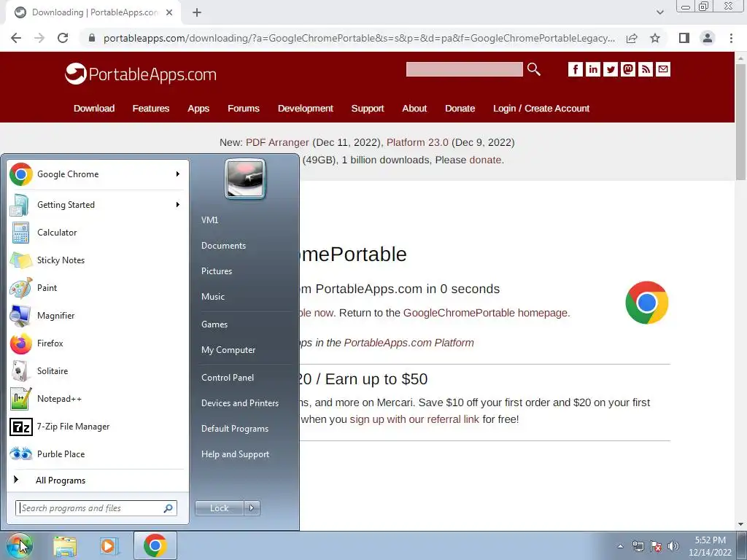747x560 pixels.
Task: Open Action Center flag in tray
Action: (656, 546)
